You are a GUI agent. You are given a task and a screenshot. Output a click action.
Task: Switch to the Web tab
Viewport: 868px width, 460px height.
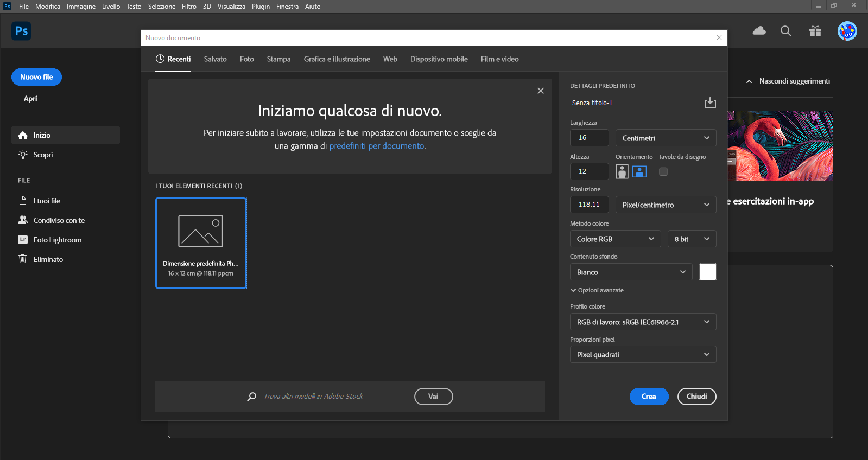[390, 59]
